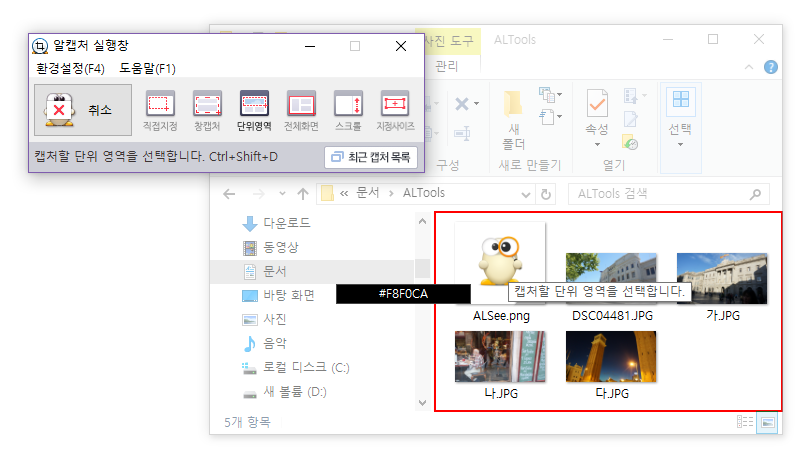Select the 직접지정 capture mode icon
Screen dimensions: 808x456
click(x=160, y=110)
